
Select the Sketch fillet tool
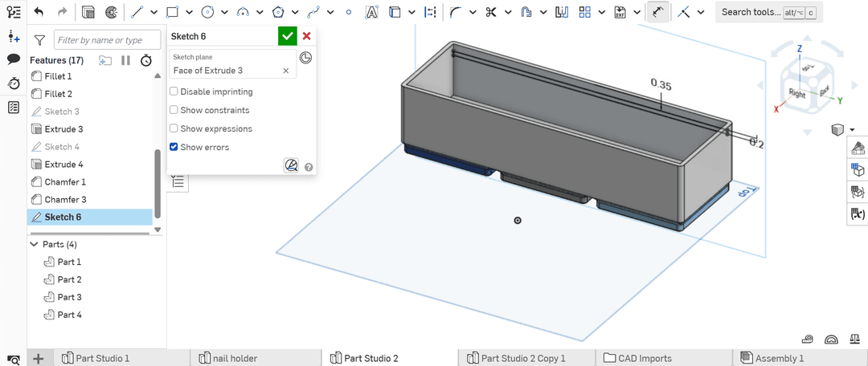coord(455,11)
